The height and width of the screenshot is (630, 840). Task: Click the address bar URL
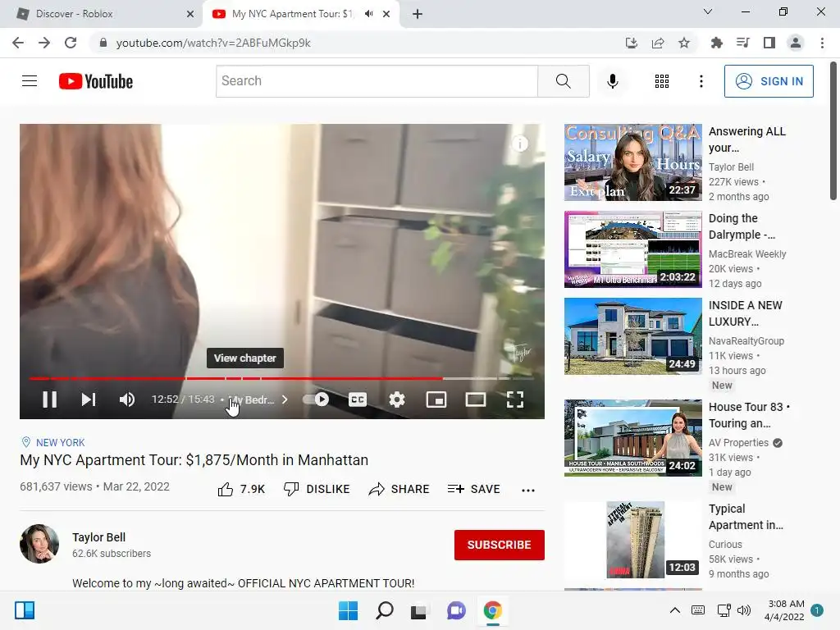click(213, 43)
